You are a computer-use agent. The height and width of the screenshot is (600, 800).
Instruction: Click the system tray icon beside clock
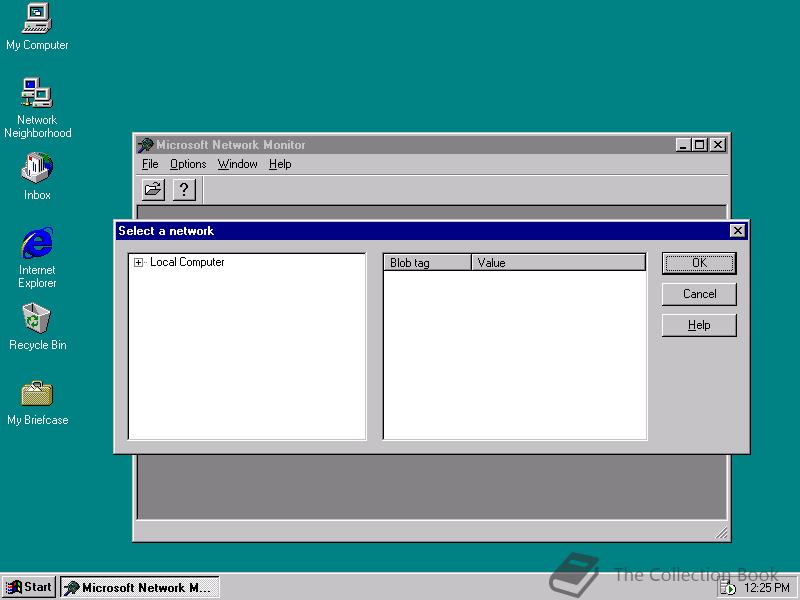click(728, 588)
